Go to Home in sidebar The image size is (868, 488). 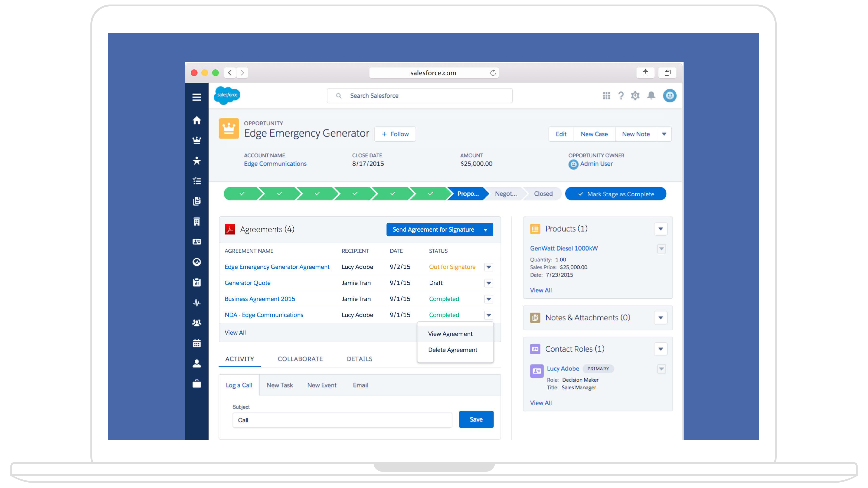[x=197, y=120]
